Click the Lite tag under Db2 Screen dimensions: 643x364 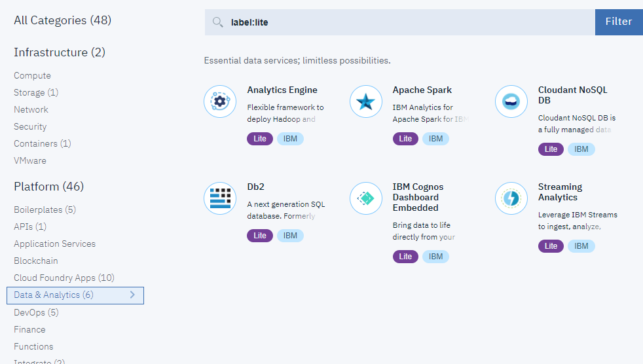pyautogui.click(x=260, y=236)
